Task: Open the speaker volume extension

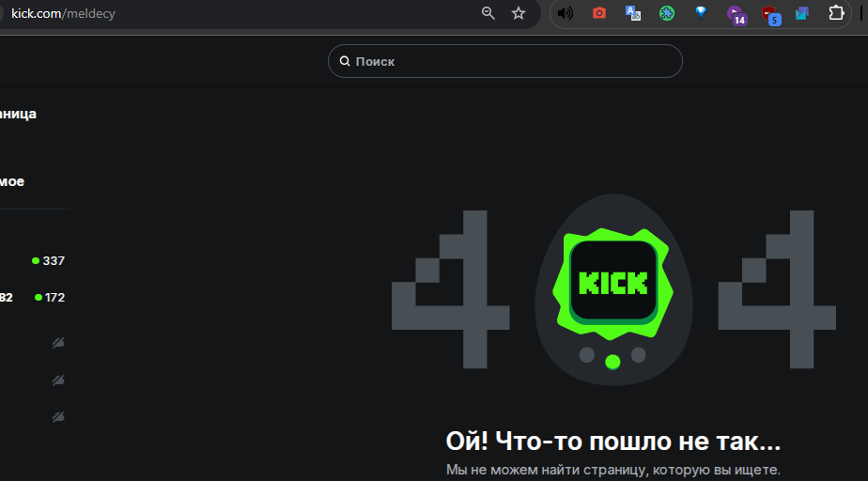Action: [566, 13]
